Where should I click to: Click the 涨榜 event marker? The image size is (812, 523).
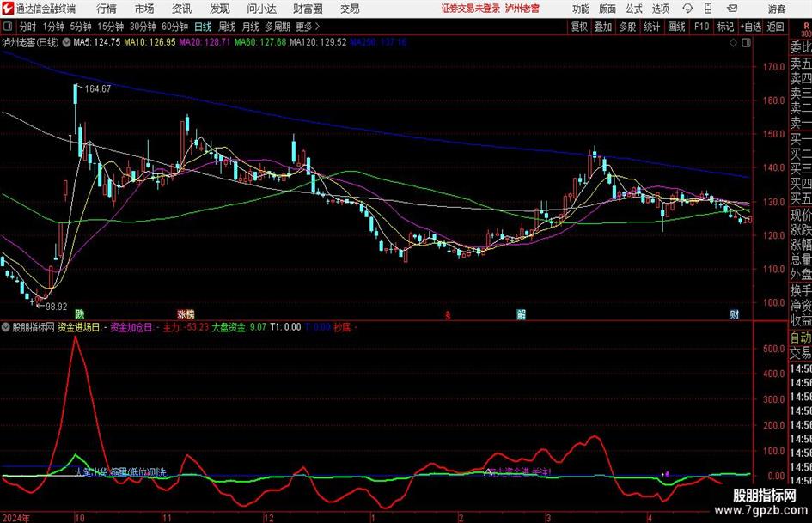click(x=186, y=314)
